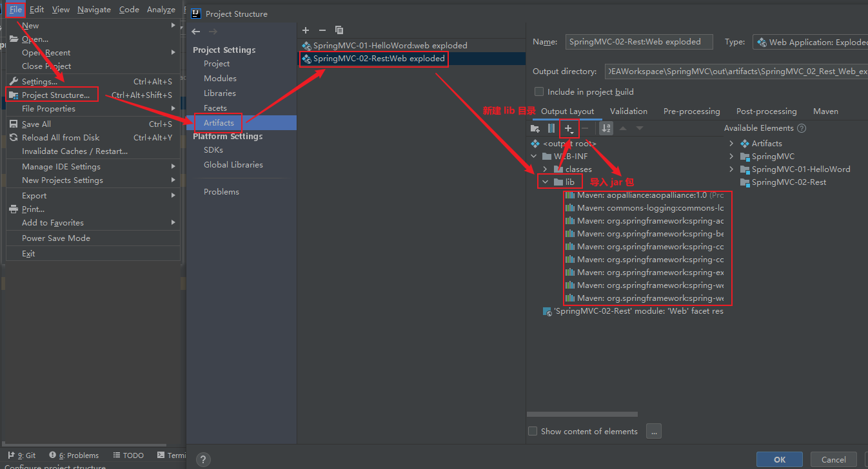Click Reload All from Disk in File menu
Viewport: 868px width, 469px height.
coord(93,137)
